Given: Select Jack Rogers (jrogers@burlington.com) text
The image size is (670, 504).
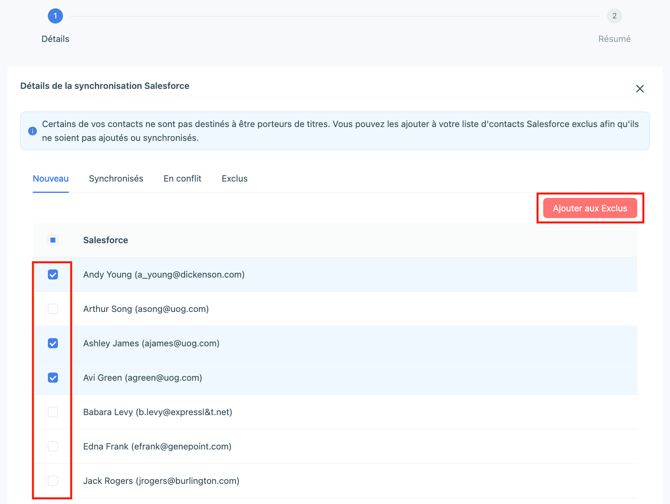Looking at the screenshot, I should [x=161, y=481].
